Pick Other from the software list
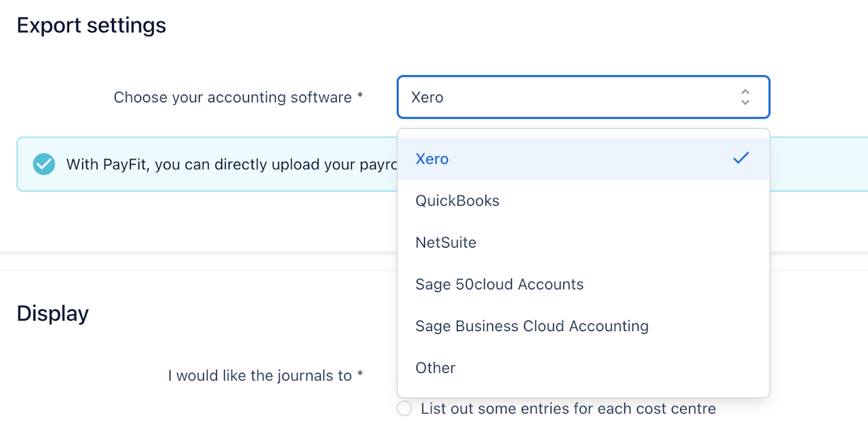Image resolution: width=868 pixels, height=427 pixels. click(x=583, y=367)
